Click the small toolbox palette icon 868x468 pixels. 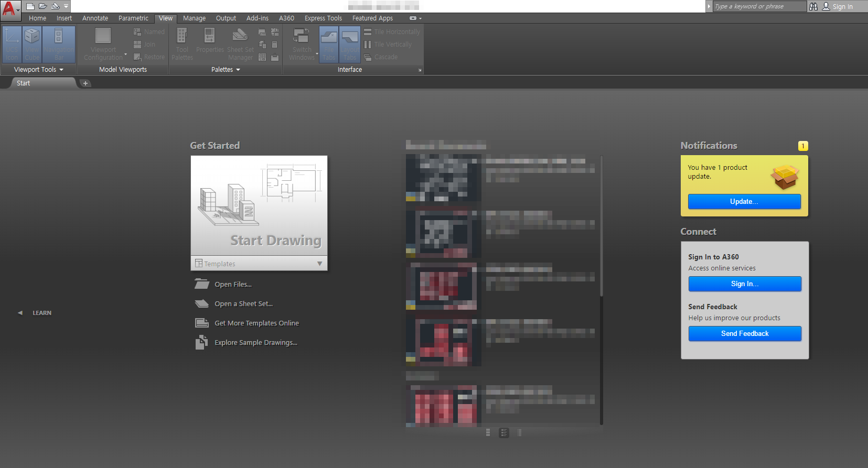[x=275, y=57]
